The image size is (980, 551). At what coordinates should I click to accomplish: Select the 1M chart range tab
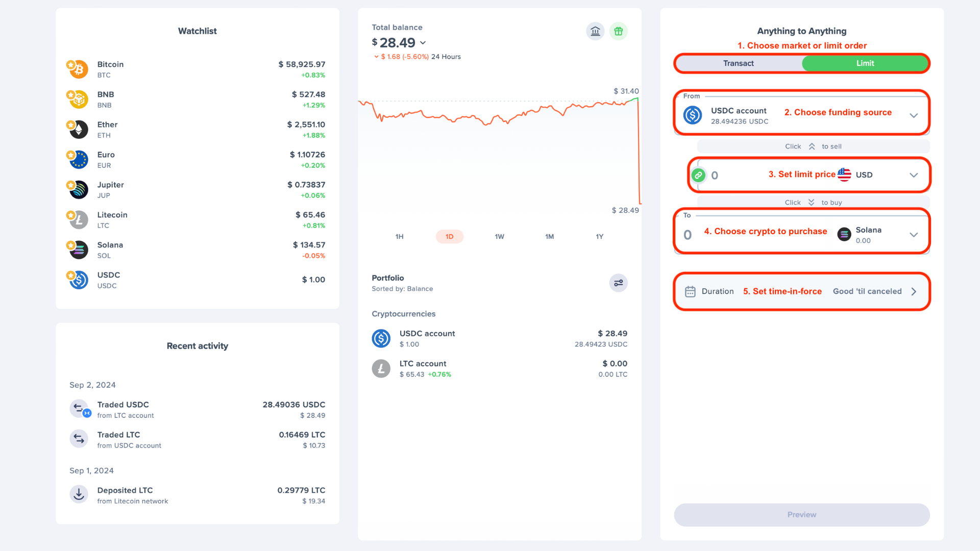coord(549,237)
